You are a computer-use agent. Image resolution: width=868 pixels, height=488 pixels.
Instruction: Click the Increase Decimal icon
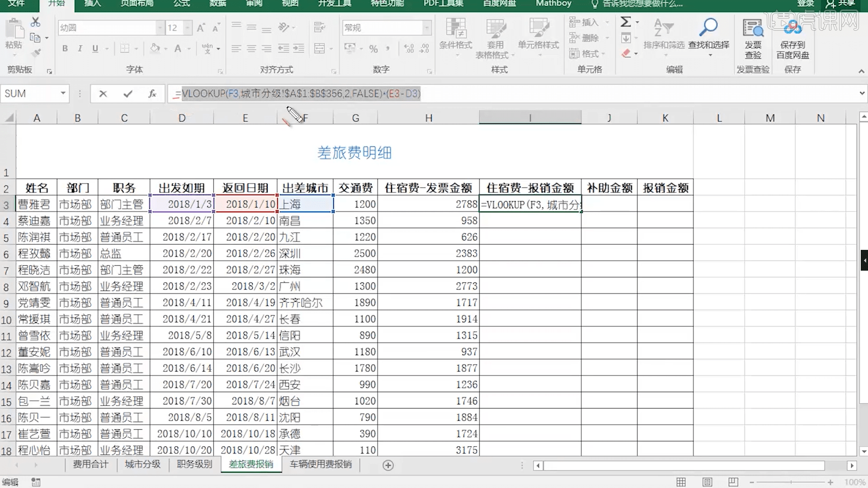(x=409, y=48)
